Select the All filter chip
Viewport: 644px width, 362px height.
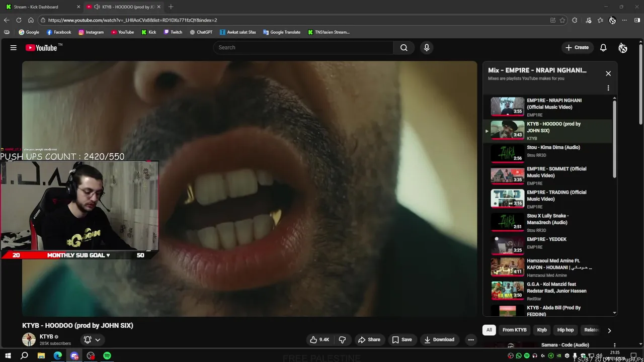[x=489, y=330]
